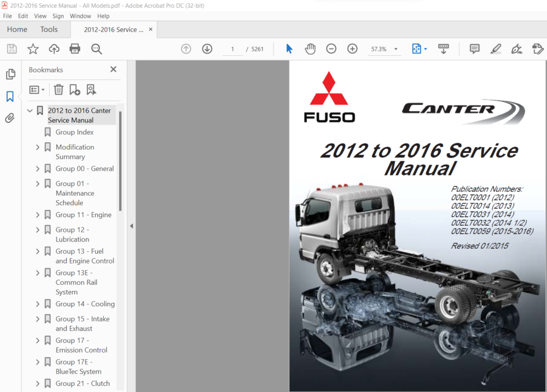
Task: Open fit page options dropdown arrow
Action: coord(426,49)
